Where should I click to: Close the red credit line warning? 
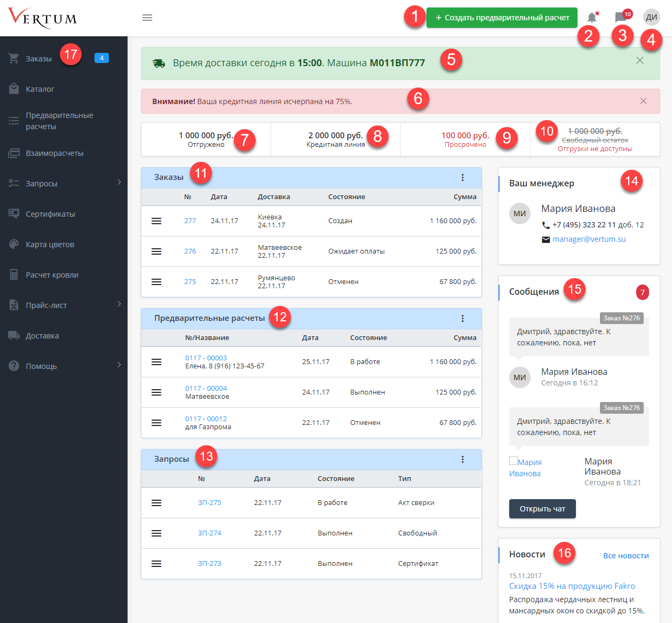click(643, 101)
